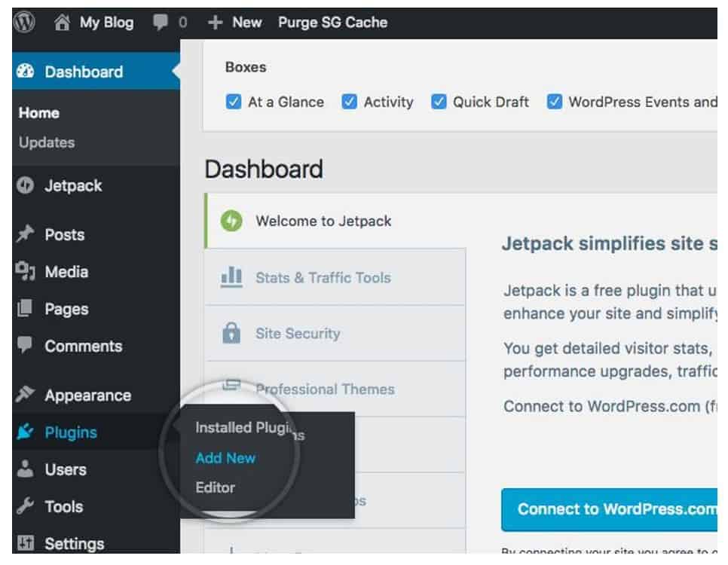Go to Home submenu item
The width and height of the screenshot is (728, 565).
39,113
